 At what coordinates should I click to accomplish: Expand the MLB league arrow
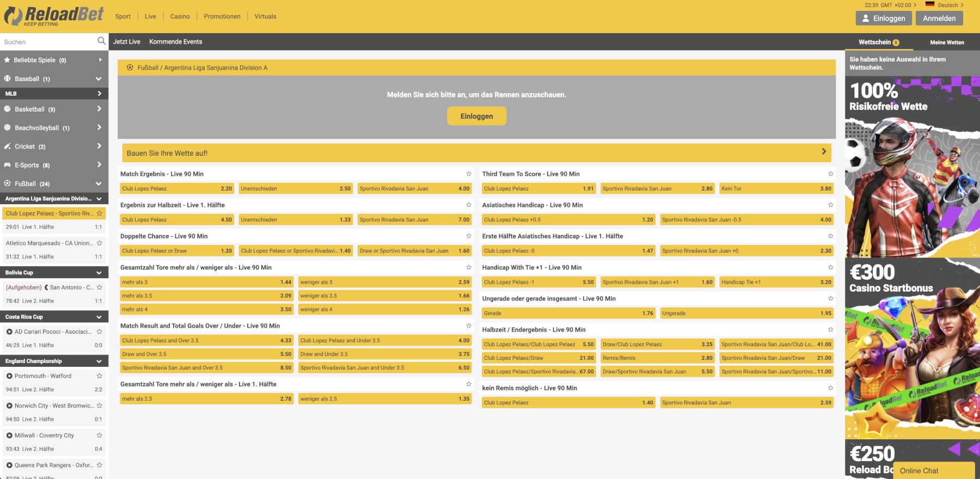pos(99,94)
